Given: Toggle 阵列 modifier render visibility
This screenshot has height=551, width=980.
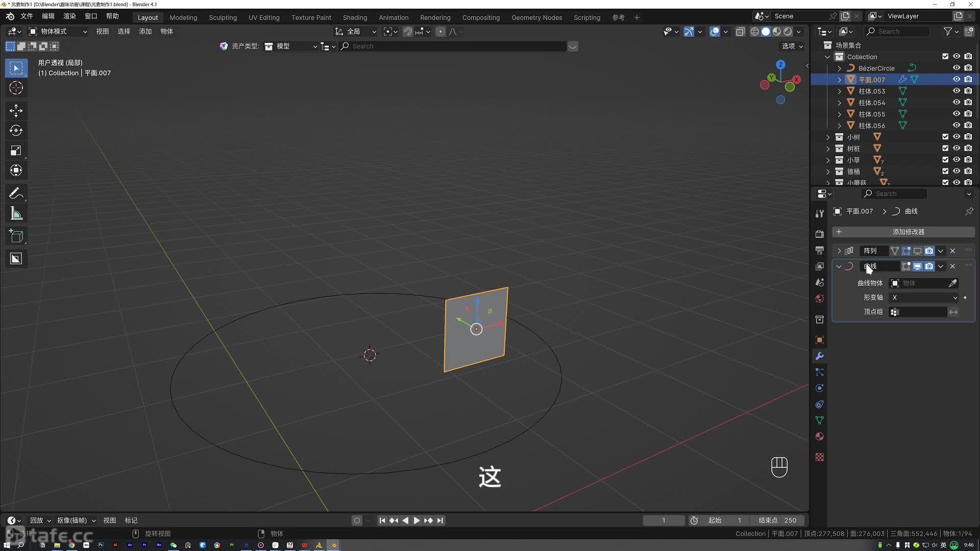Looking at the screenshot, I should (929, 251).
